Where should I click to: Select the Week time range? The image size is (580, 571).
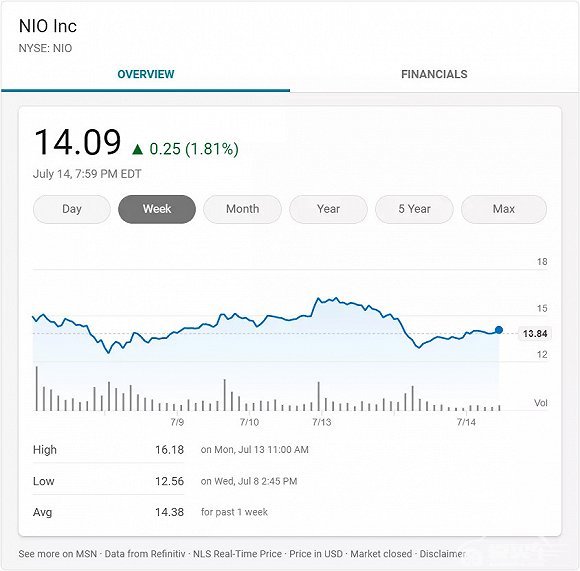[x=157, y=209]
